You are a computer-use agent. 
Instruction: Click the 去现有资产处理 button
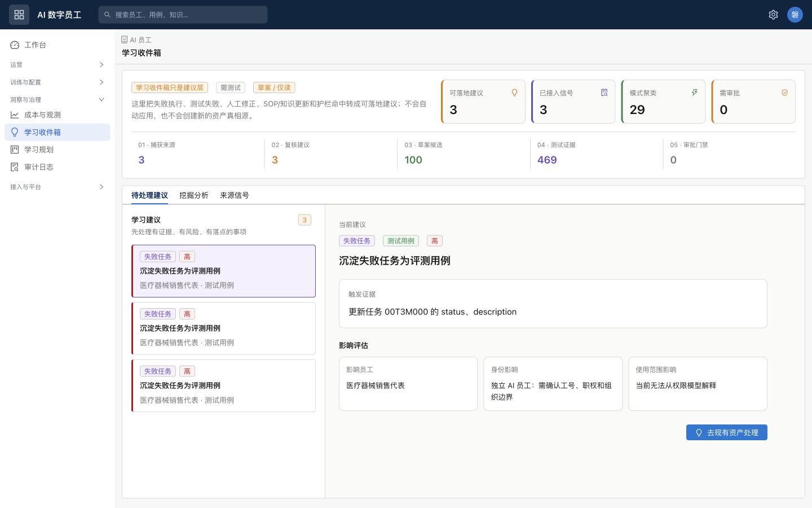(x=727, y=432)
